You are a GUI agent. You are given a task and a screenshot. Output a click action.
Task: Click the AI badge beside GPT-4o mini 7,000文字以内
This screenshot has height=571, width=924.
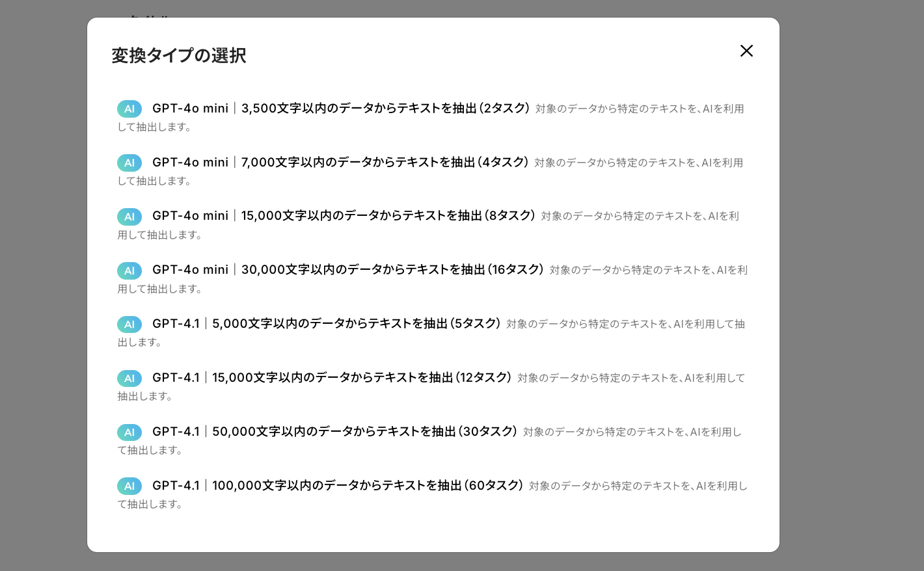point(129,163)
